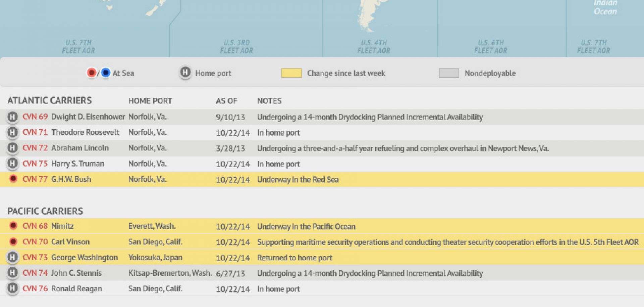This screenshot has height=307, width=644.
Task: Select the CVN 75 hull number
Action: point(35,164)
